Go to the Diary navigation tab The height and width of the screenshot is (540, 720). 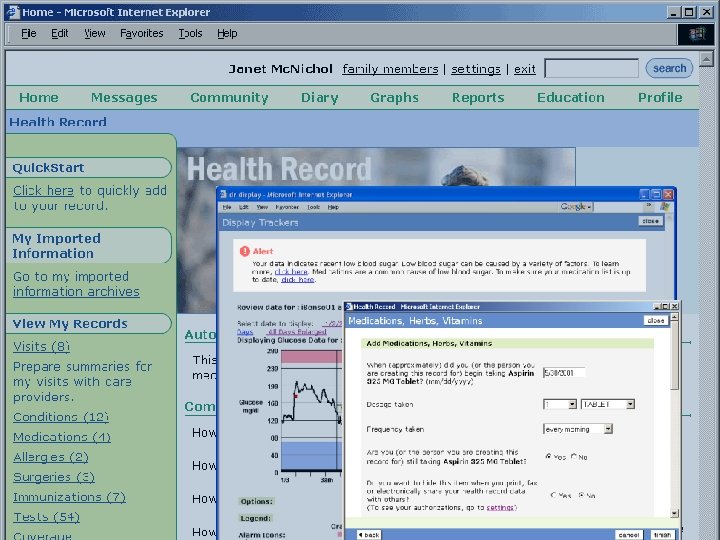[320, 97]
